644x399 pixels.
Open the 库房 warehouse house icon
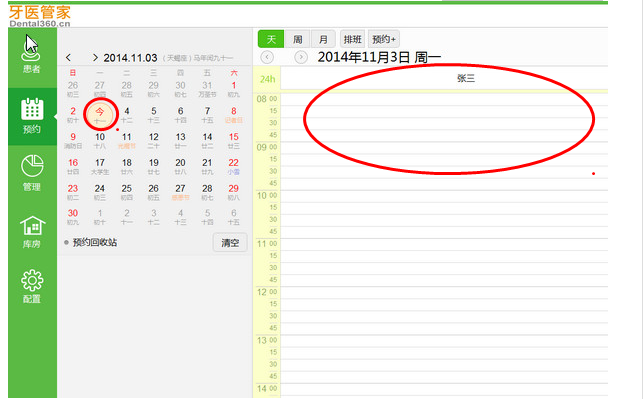coord(32,232)
